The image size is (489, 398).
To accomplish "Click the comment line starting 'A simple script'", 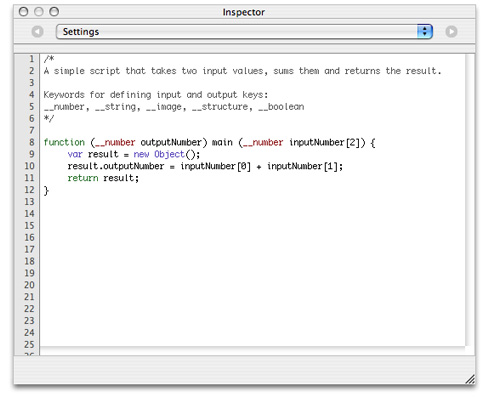I will point(242,71).
